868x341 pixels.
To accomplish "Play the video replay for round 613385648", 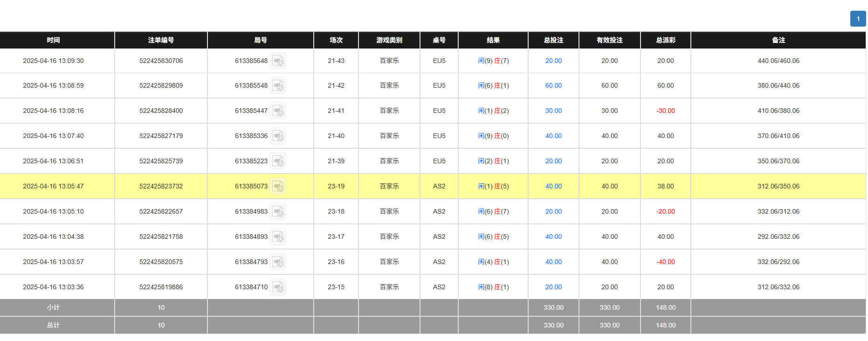I will (278, 61).
